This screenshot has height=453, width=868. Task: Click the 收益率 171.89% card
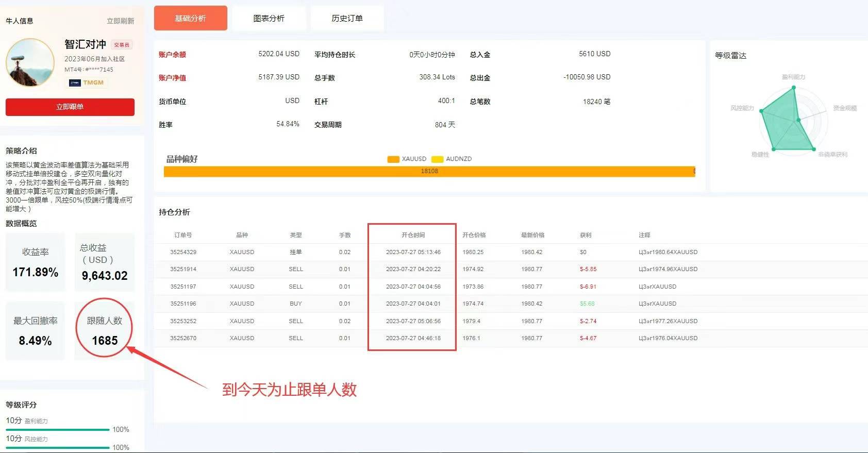36,262
